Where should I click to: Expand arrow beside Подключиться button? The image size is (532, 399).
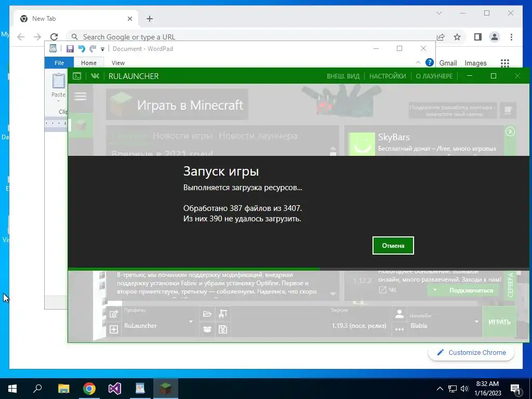point(435,290)
